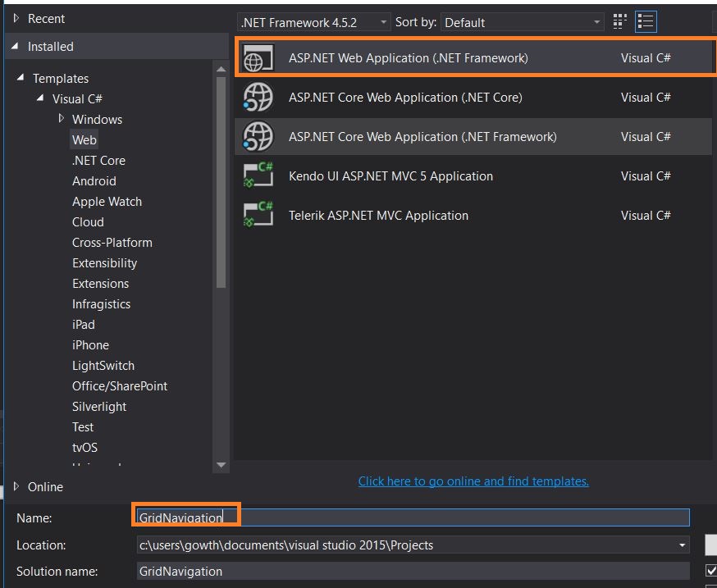
Task: Click the ASP.NET Core (.NET Framework) globe icon
Action: (258, 137)
